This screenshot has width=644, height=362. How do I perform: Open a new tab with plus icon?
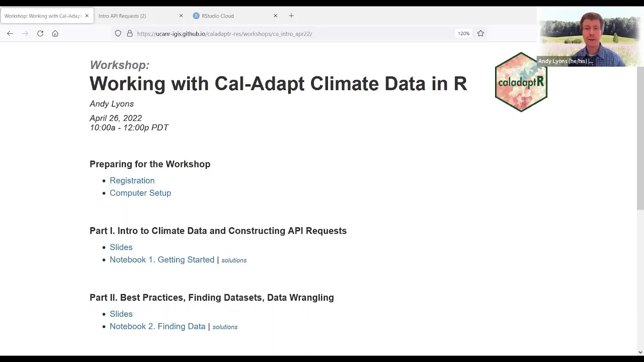pyautogui.click(x=291, y=16)
